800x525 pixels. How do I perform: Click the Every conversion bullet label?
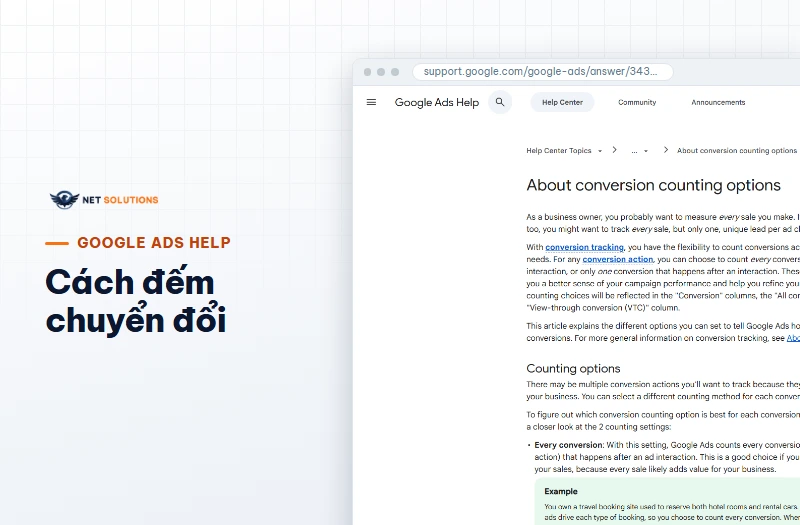click(x=568, y=445)
